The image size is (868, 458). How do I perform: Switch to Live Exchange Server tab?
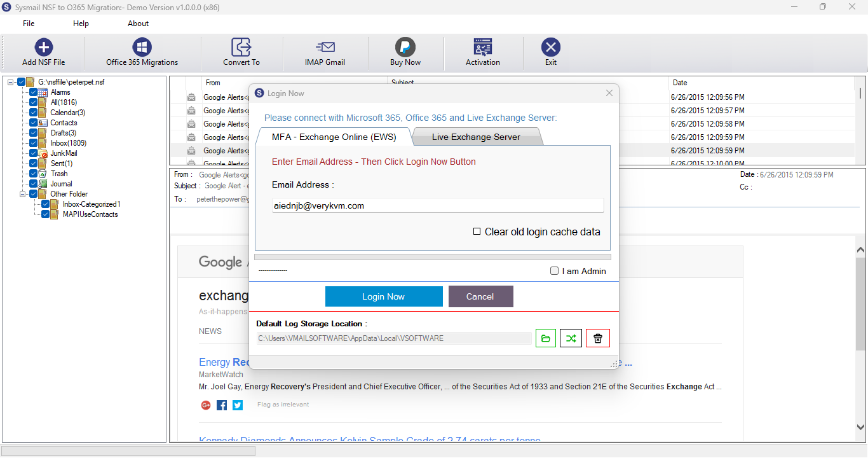point(476,137)
